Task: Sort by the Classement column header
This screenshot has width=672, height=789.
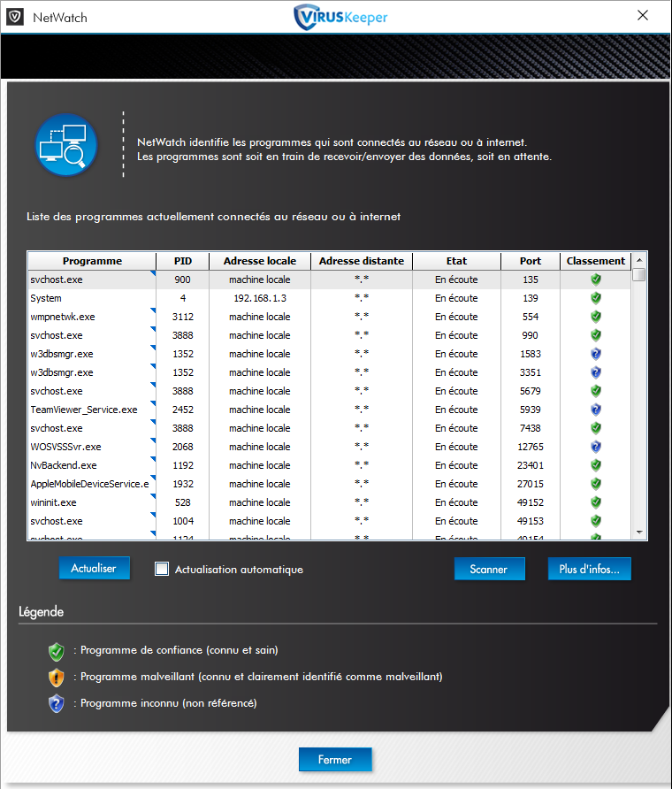Action: (595, 261)
